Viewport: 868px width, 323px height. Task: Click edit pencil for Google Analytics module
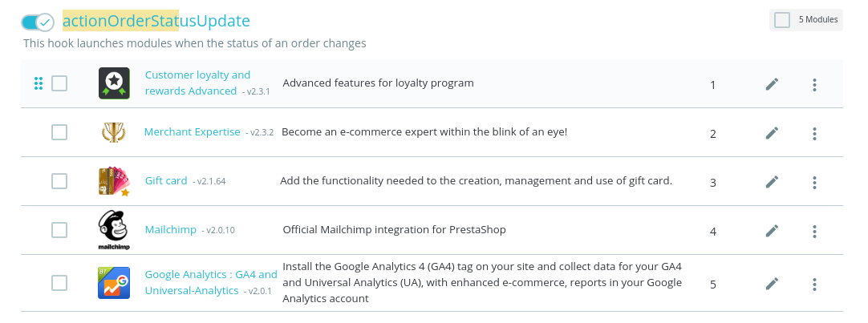pyautogui.click(x=772, y=284)
